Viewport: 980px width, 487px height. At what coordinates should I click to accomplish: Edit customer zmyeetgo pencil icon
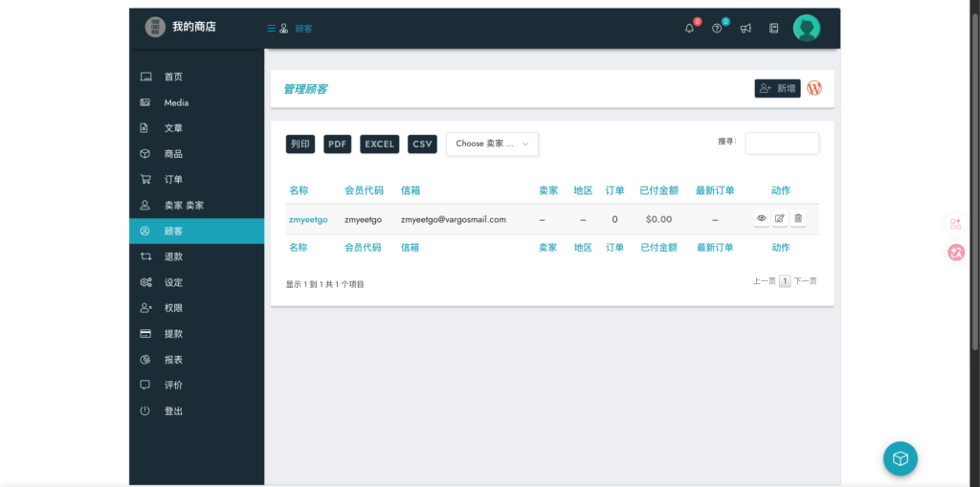tap(779, 218)
